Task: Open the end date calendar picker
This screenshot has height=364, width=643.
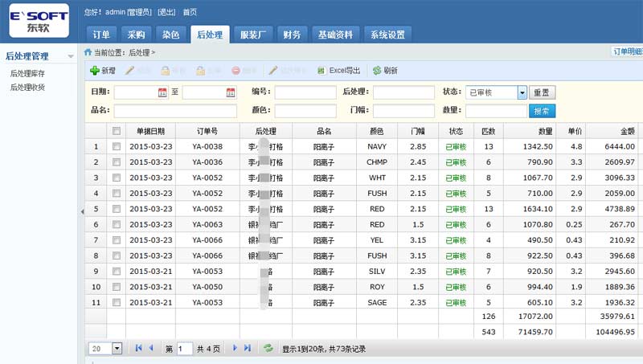Action: pos(231,92)
